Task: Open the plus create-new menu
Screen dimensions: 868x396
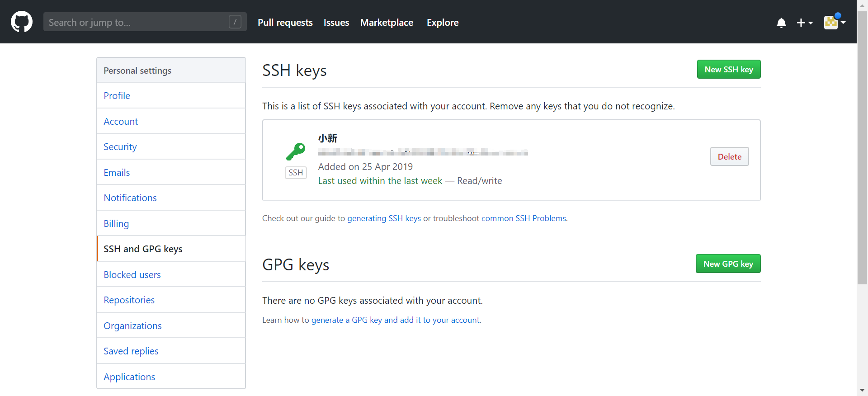Action: pyautogui.click(x=805, y=23)
